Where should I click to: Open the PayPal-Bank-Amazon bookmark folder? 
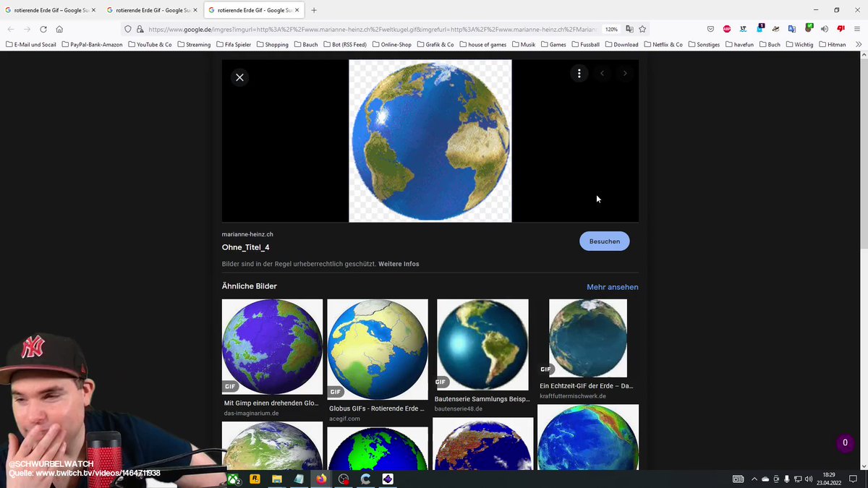click(92, 44)
